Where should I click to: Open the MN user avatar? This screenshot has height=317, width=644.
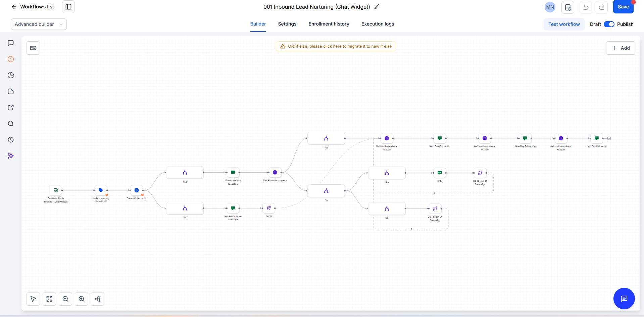[550, 7]
